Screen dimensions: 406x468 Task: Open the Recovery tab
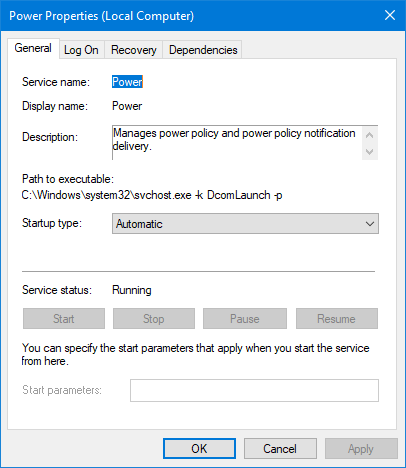(x=134, y=50)
